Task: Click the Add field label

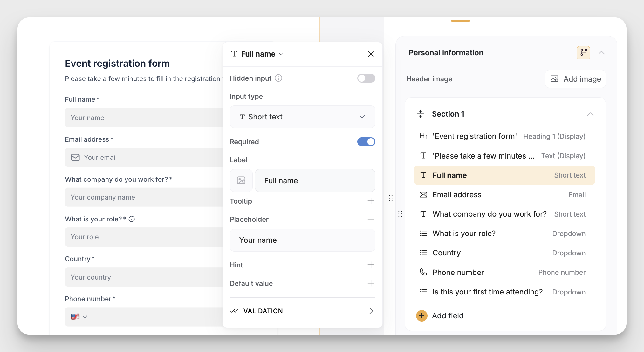Action: pyautogui.click(x=448, y=316)
